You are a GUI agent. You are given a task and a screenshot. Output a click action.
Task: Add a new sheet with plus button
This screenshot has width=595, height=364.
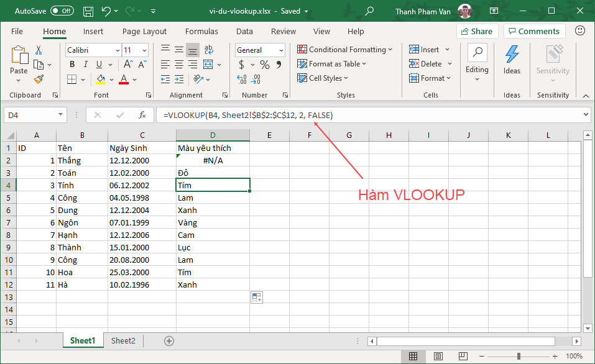168,340
